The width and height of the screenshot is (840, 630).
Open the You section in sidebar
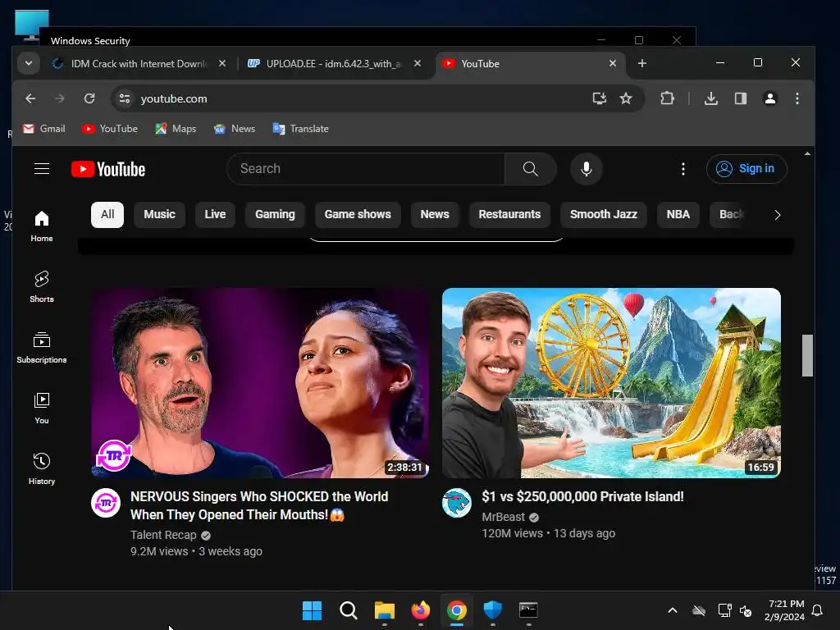(42, 409)
